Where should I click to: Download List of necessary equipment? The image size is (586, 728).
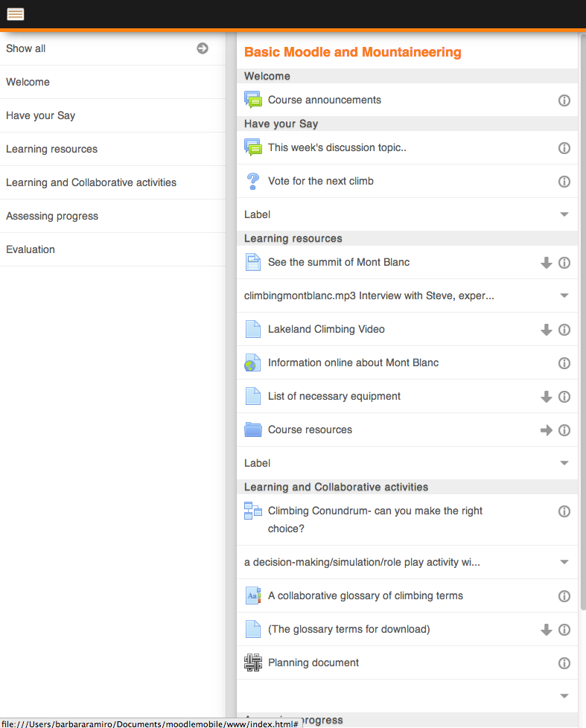coord(547,397)
